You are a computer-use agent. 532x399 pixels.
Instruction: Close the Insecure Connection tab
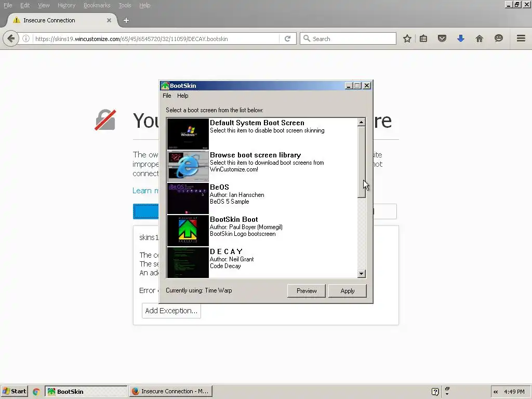click(x=109, y=20)
